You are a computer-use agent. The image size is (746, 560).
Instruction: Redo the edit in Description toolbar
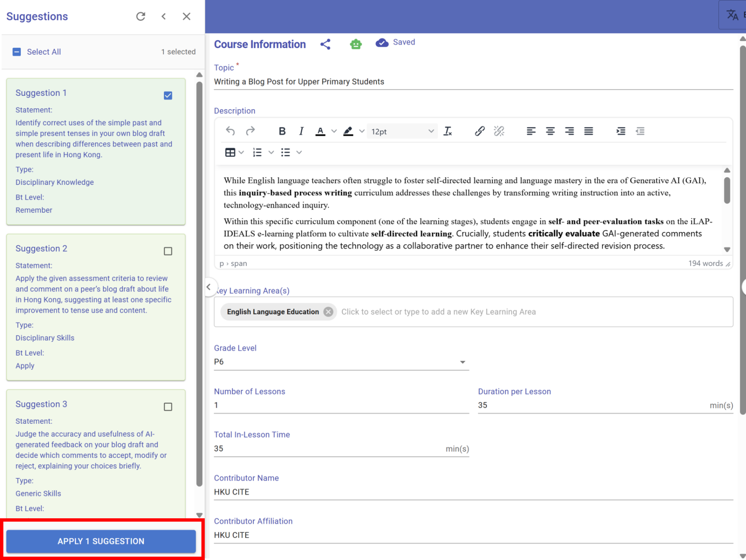tap(250, 131)
